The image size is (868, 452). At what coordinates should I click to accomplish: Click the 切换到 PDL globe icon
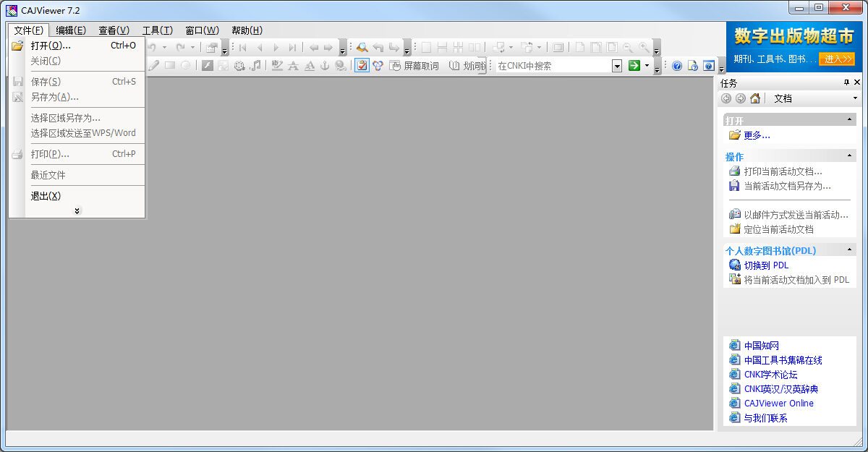735,265
